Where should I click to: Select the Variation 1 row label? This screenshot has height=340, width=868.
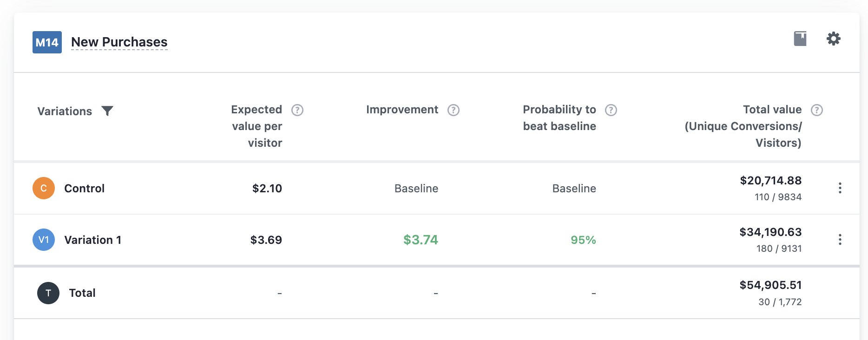93,240
